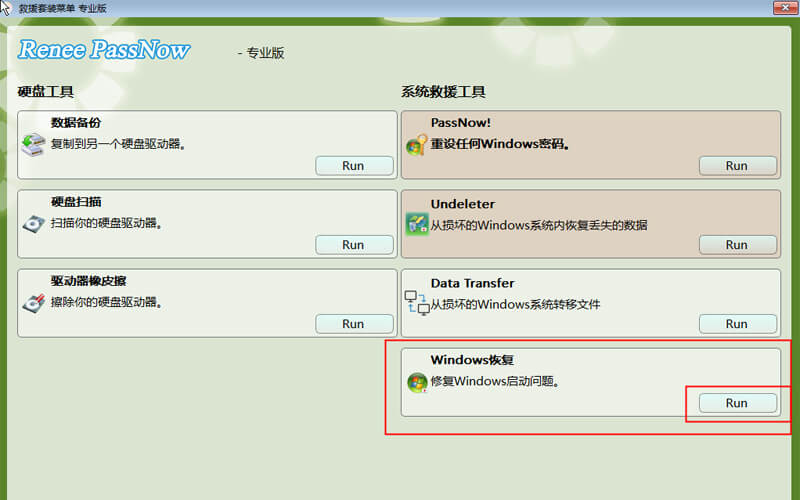Click the 驱动器橡皮擦 eraser disk icon
The image size is (800, 500).
34,303
